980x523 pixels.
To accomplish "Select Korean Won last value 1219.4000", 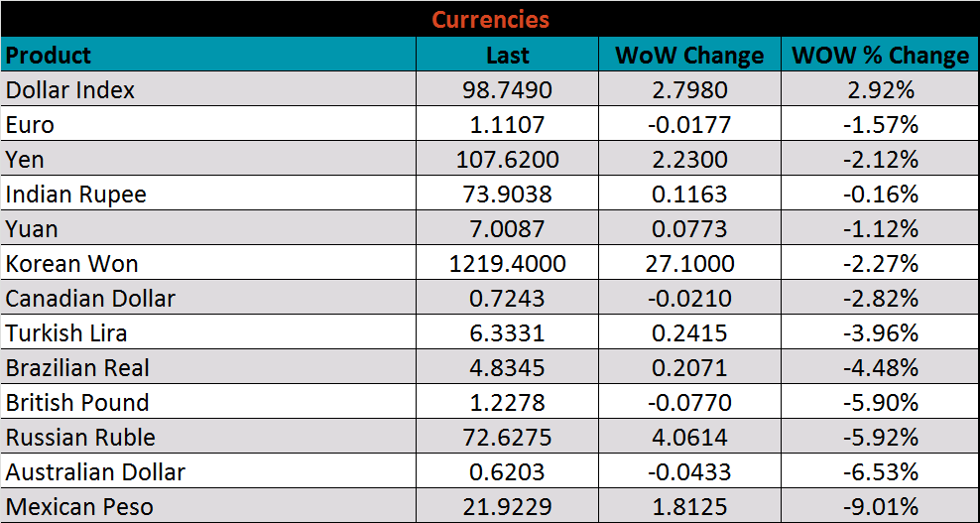I will (507, 264).
